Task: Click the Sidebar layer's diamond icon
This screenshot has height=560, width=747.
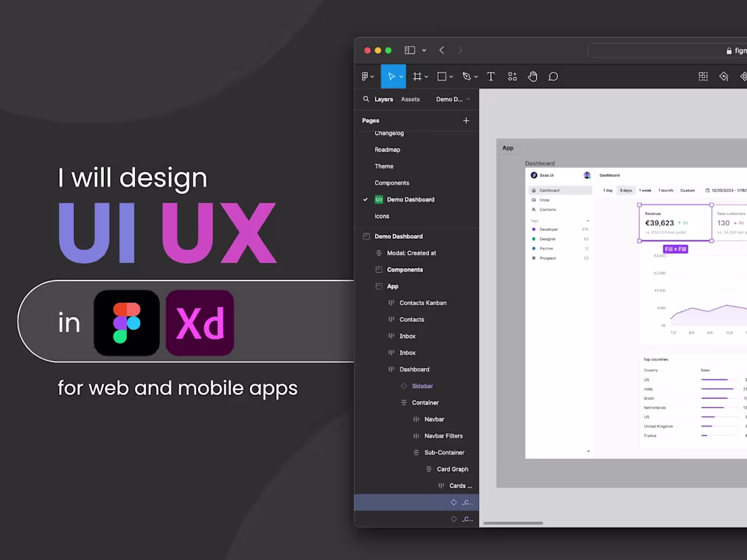Action: coord(404,386)
